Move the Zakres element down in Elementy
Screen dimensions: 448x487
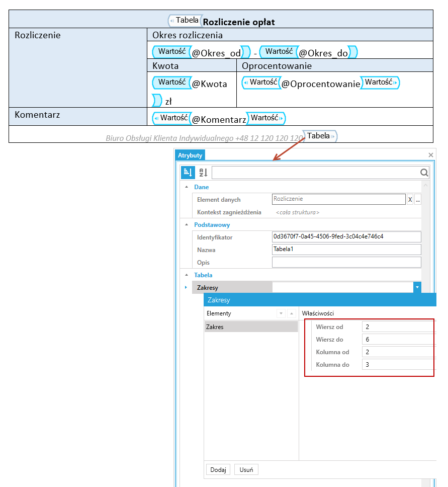pyautogui.click(x=281, y=313)
